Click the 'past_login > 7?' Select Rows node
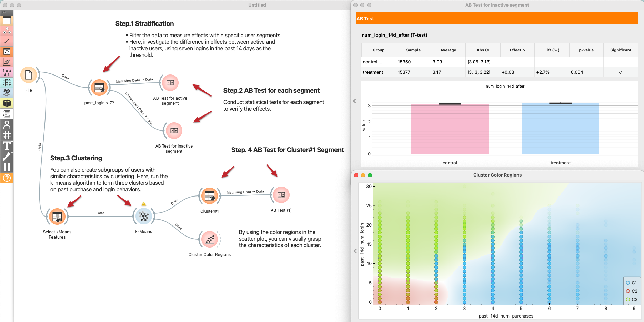This screenshot has width=644, height=322. click(99, 88)
